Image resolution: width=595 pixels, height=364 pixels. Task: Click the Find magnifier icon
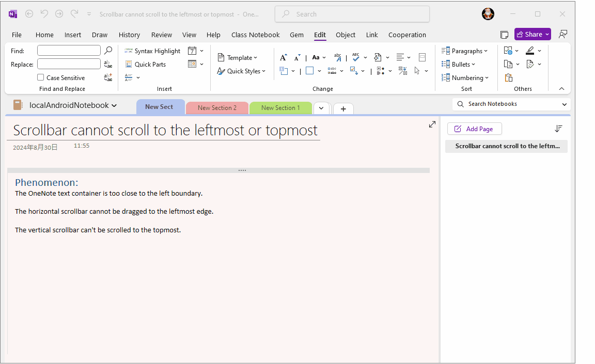(108, 51)
